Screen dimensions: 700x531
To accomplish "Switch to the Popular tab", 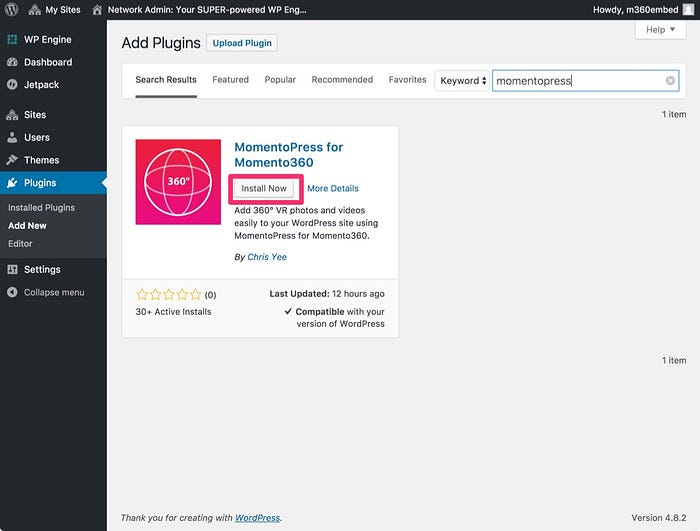I will [x=280, y=80].
